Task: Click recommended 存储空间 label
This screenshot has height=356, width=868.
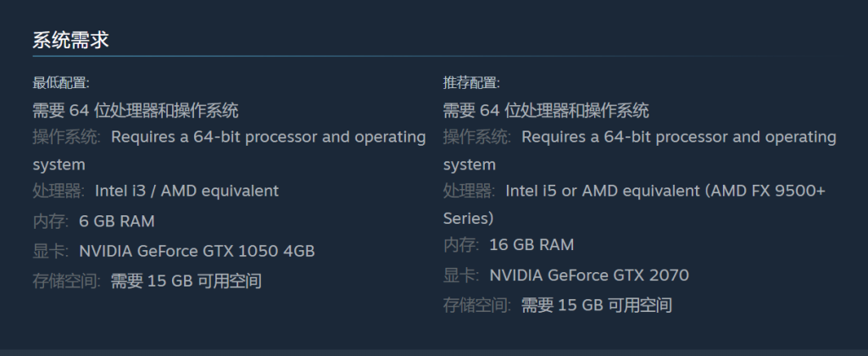Action: point(476,305)
